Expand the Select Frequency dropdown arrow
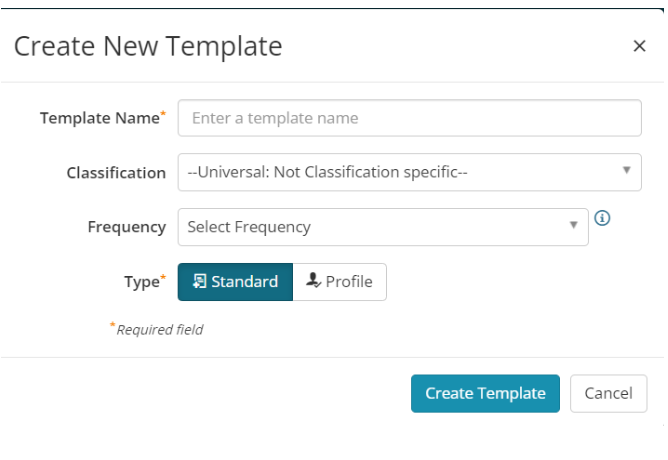The height and width of the screenshot is (460, 668). pyautogui.click(x=573, y=225)
